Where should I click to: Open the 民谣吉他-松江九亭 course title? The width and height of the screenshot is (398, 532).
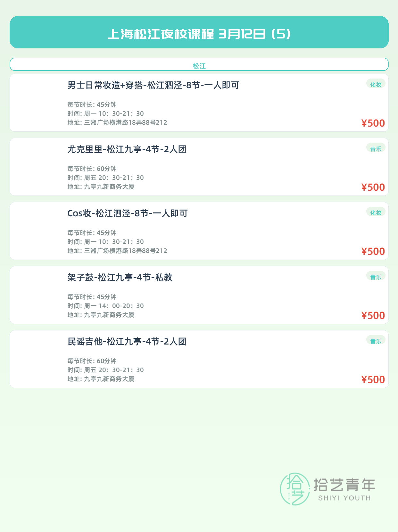[x=127, y=342]
